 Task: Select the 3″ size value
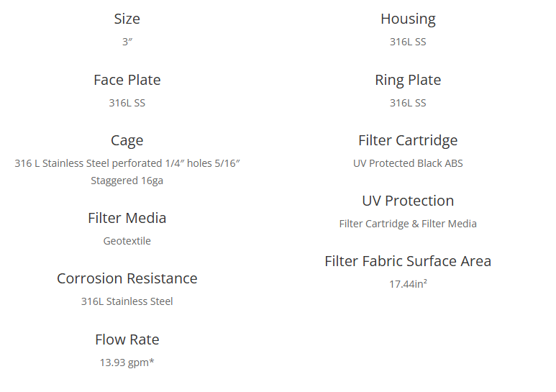coord(127,42)
